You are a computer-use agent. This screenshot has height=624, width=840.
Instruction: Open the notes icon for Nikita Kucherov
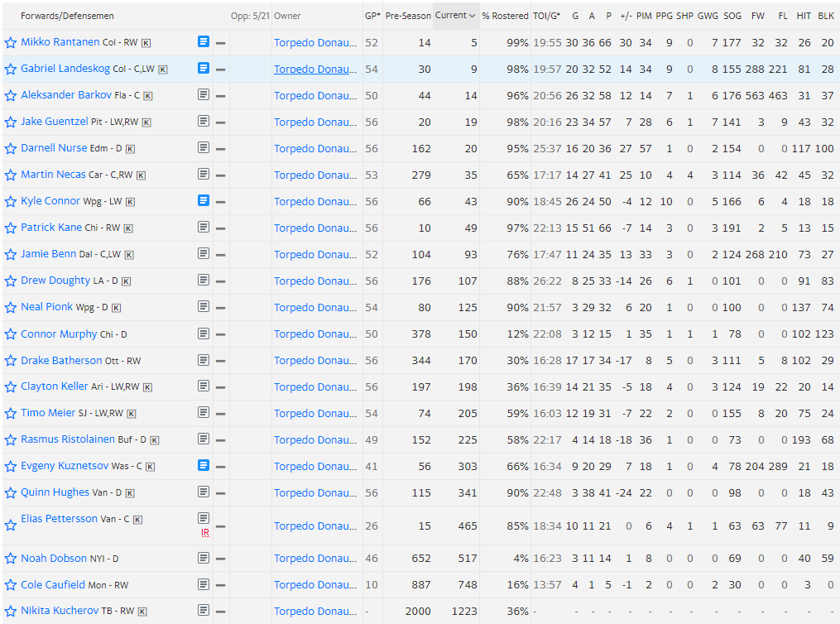pyautogui.click(x=204, y=611)
